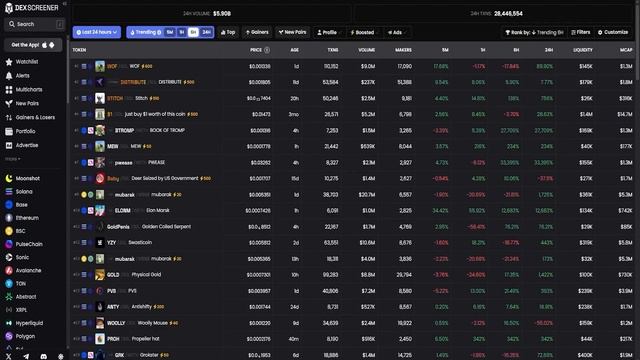Screen dimensions: 640x360
Task: Open Filters button
Action: point(581,32)
